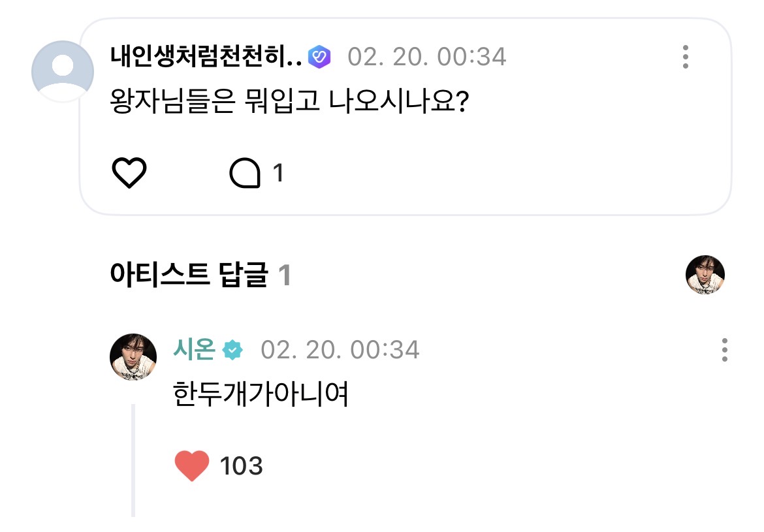Open the fan comment's three-dot menu
This screenshot has height=532, width=764.
685,57
